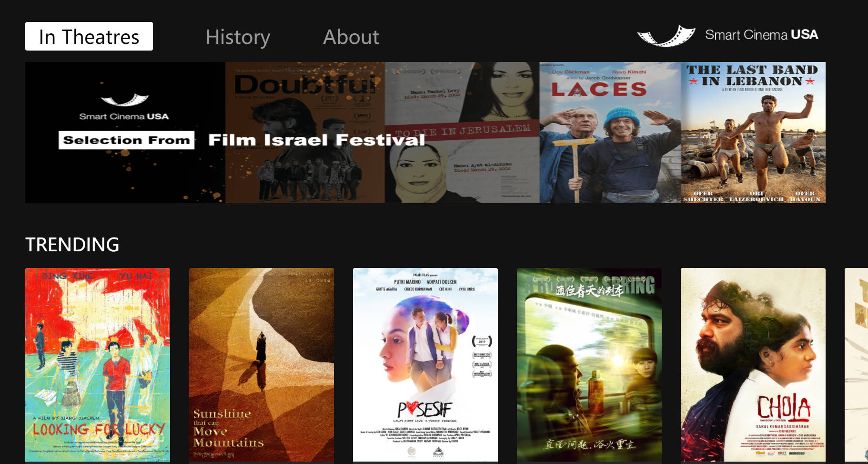Switch to the History tab

point(238,37)
